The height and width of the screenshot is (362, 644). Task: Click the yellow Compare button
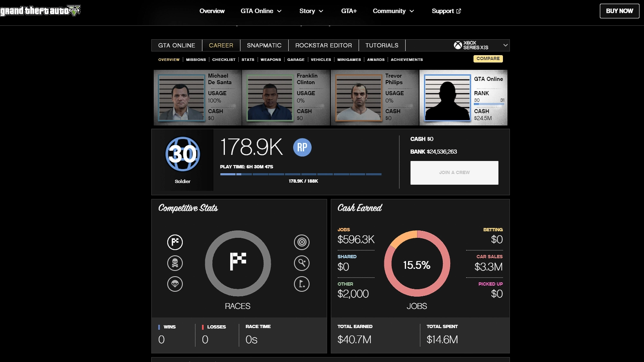[x=488, y=59]
